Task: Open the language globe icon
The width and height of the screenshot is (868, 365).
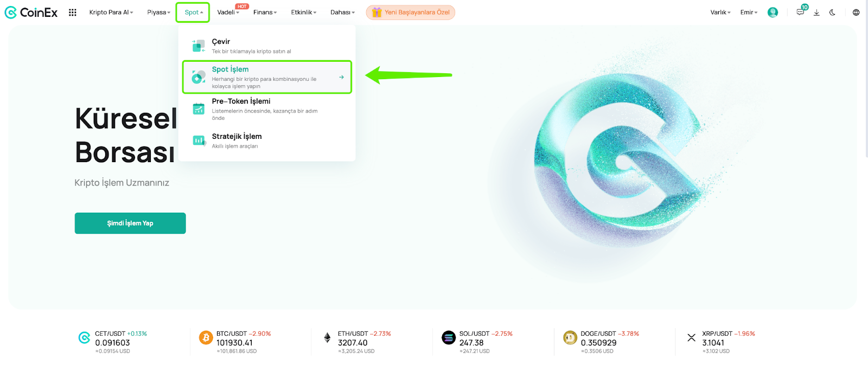Action: coord(856,12)
